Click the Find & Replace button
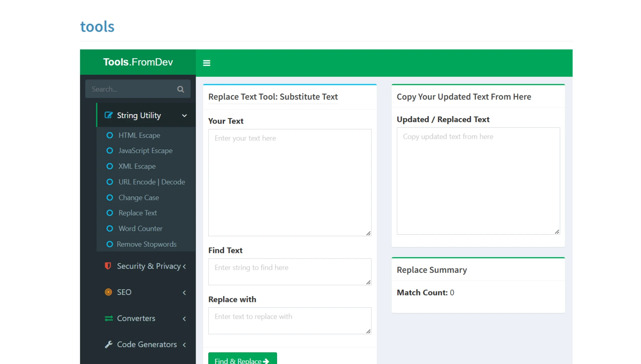 point(242,360)
